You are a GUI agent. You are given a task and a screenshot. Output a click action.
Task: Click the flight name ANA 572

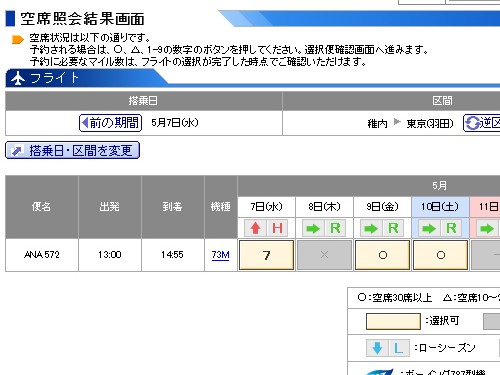click(42, 255)
